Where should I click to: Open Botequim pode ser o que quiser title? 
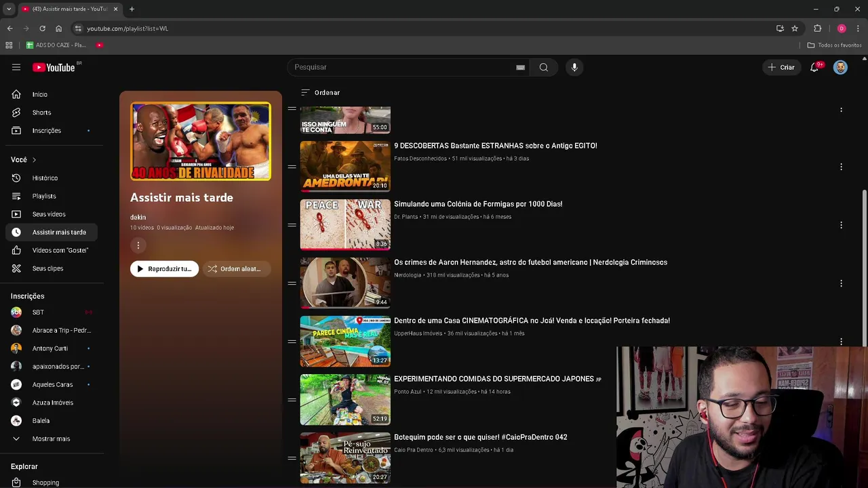click(x=481, y=437)
